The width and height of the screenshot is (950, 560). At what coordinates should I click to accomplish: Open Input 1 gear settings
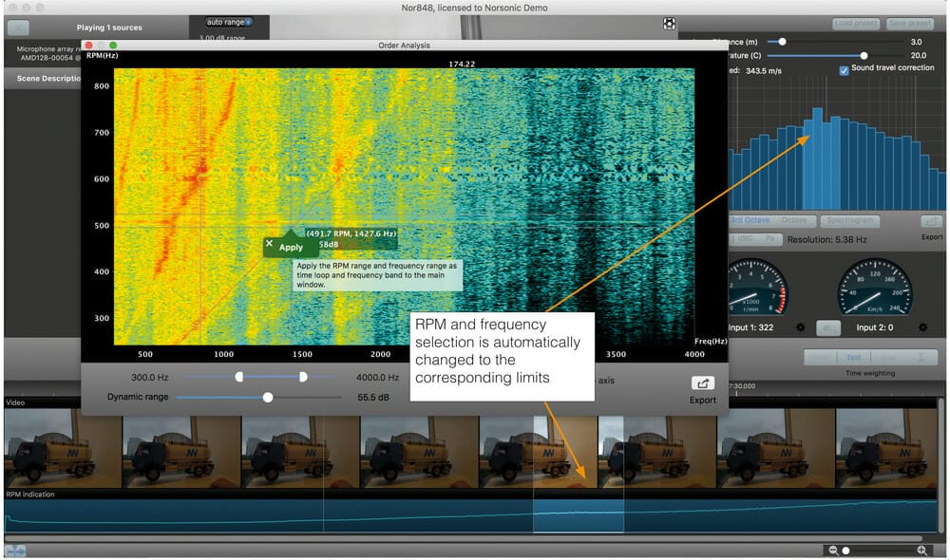click(x=800, y=327)
